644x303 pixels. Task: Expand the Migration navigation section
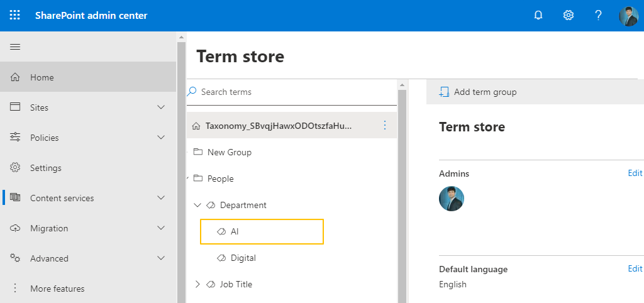pos(161,228)
